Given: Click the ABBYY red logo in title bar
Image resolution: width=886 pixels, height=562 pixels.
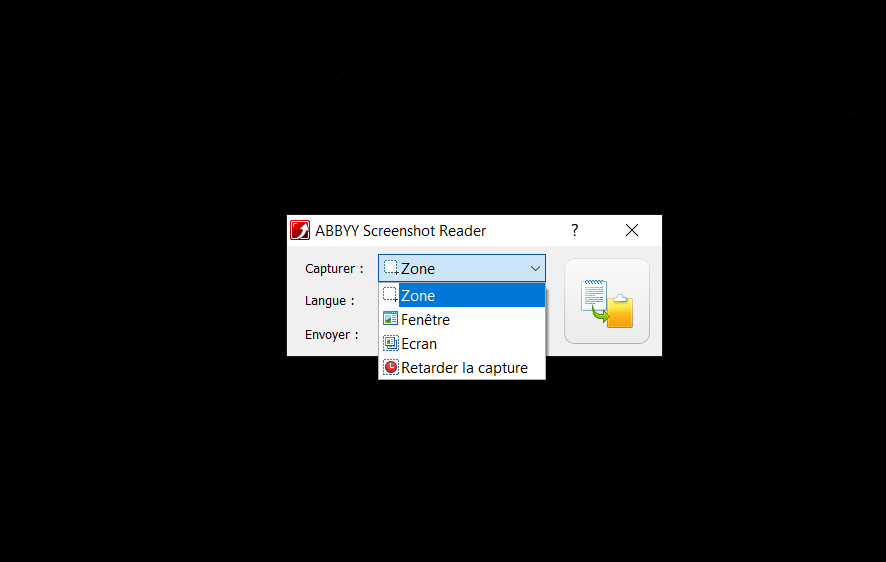Looking at the screenshot, I should tap(300, 230).
